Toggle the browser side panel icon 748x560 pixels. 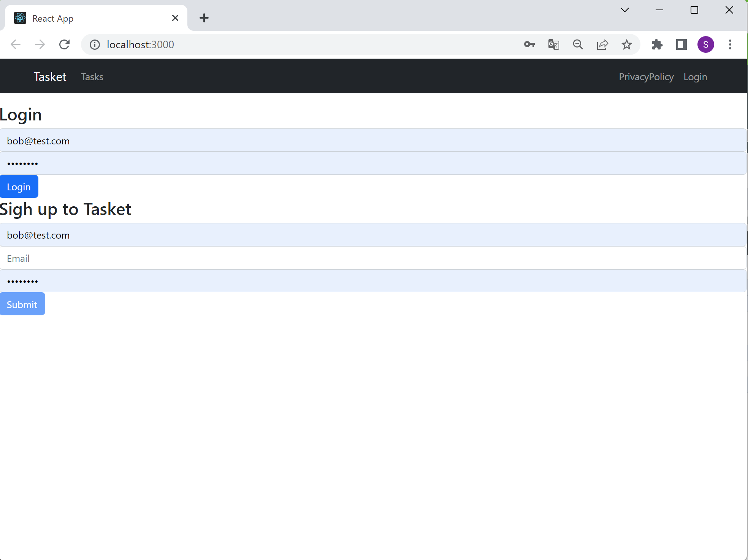click(x=681, y=44)
